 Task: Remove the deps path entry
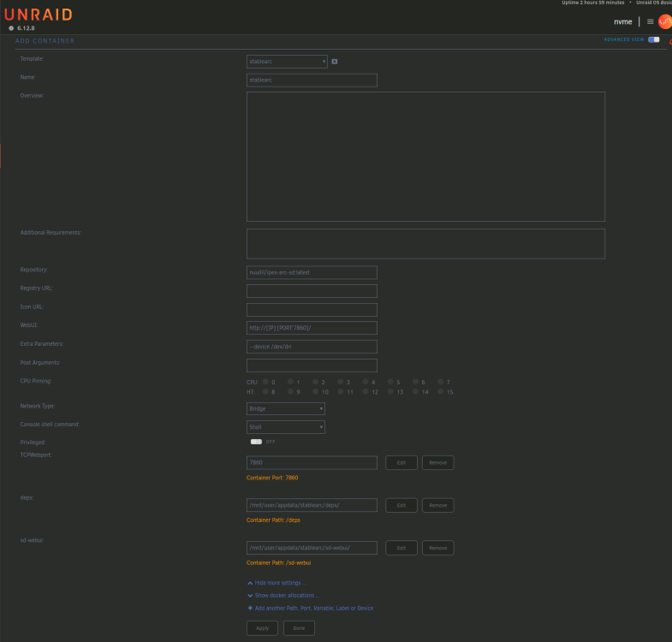point(438,505)
